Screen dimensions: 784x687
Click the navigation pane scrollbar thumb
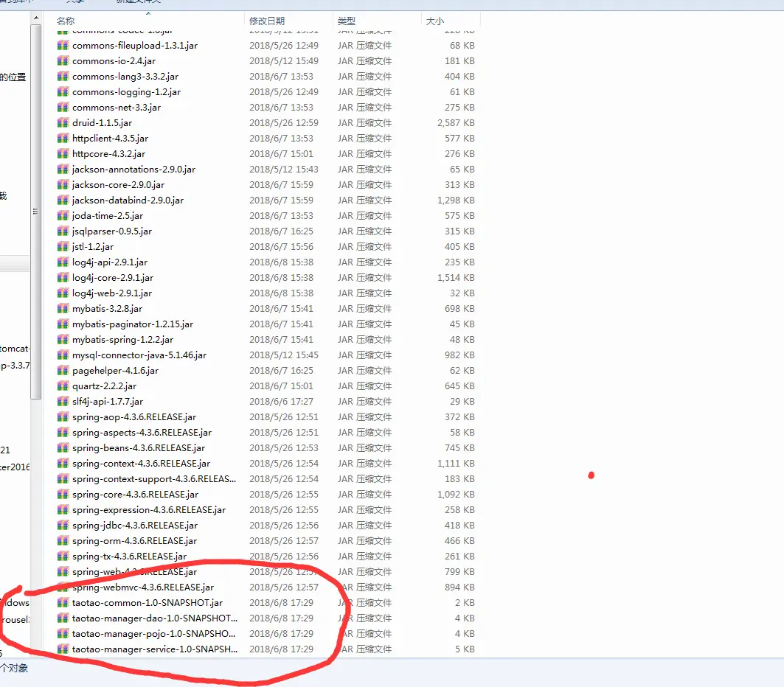(x=35, y=212)
